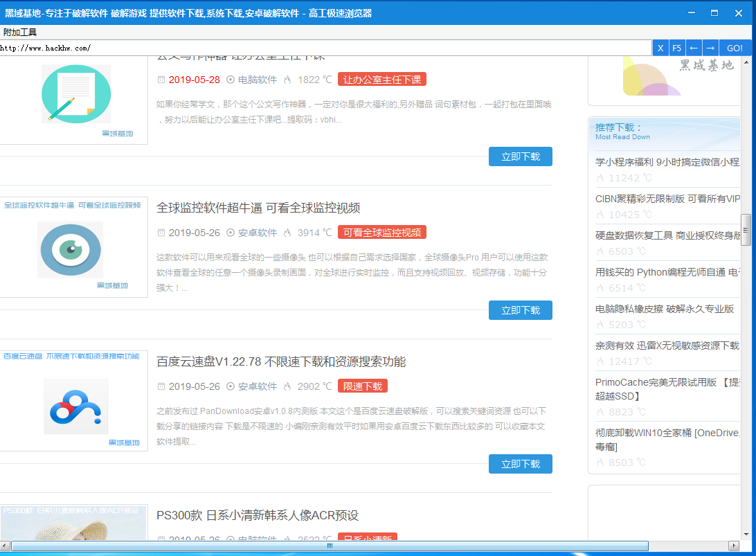756x556 pixels.
Task: Click the horizontal scrollbar thumb
Action: click(x=330, y=546)
